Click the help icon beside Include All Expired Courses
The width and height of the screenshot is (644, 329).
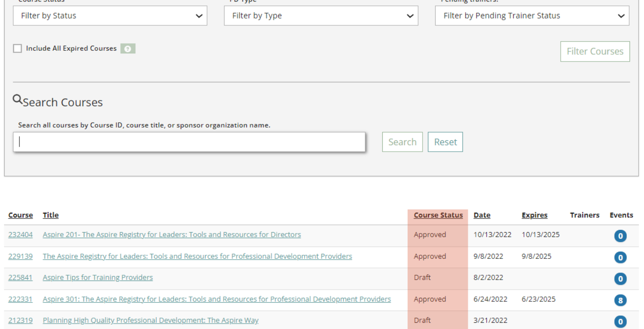pos(128,49)
